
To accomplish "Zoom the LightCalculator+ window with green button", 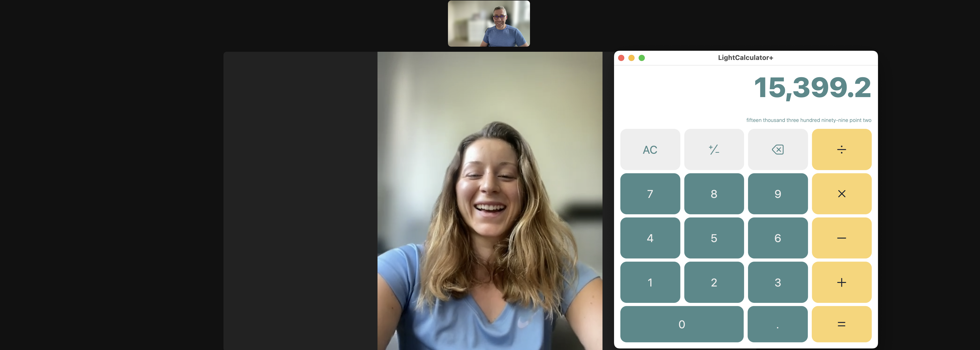I will pyautogui.click(x=642, y=58).
